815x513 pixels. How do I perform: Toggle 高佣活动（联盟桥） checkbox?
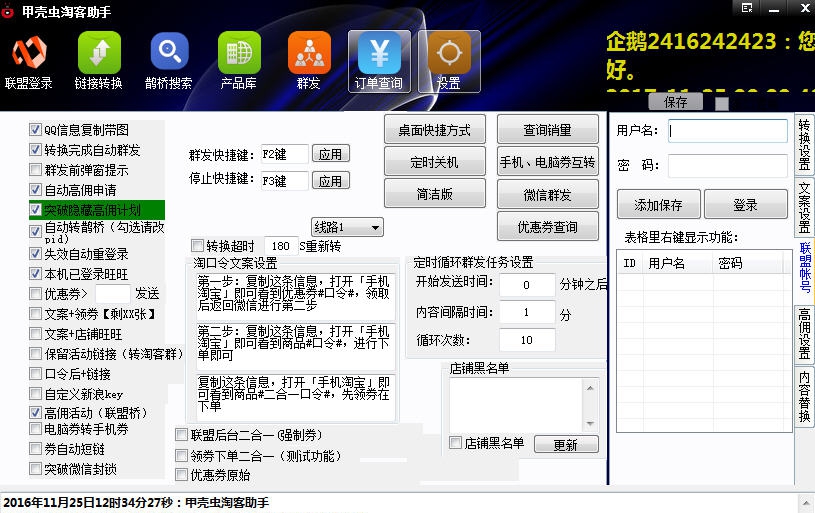35,413
